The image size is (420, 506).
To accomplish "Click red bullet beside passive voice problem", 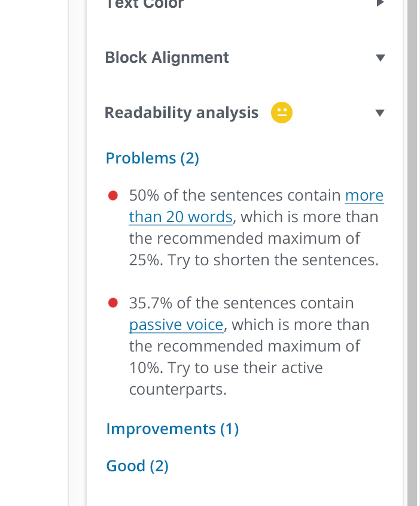I will coord(112,303).
